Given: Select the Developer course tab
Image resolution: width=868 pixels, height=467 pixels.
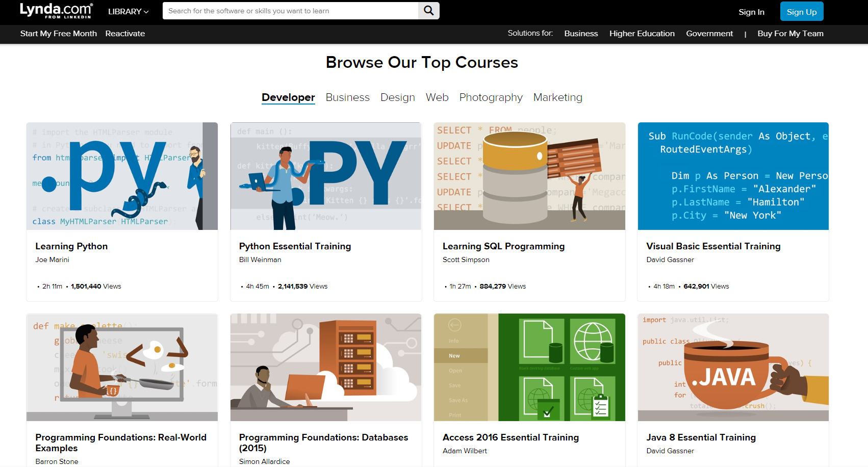Looking at the screenshot, I should point(288,97).
